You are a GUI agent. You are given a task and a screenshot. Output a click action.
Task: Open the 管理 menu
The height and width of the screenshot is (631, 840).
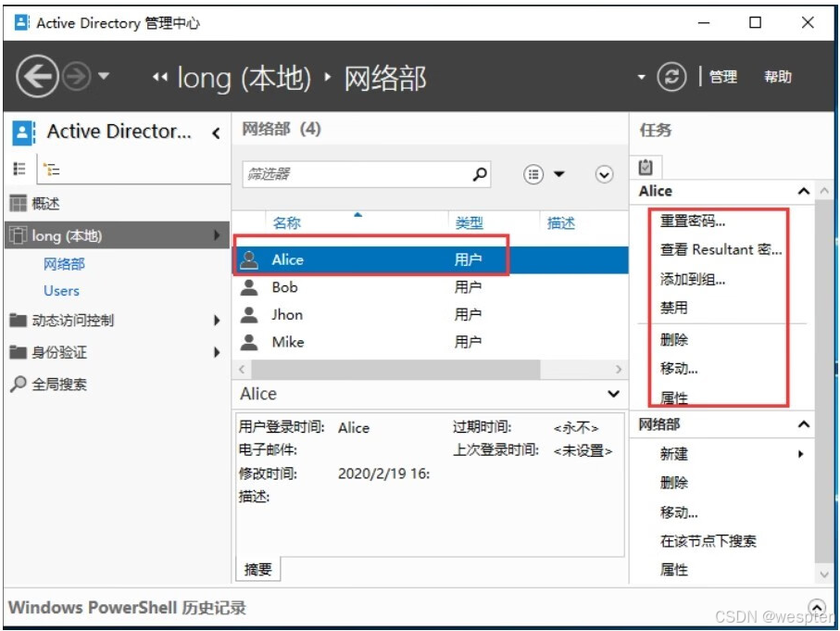[x=723, y=77]
